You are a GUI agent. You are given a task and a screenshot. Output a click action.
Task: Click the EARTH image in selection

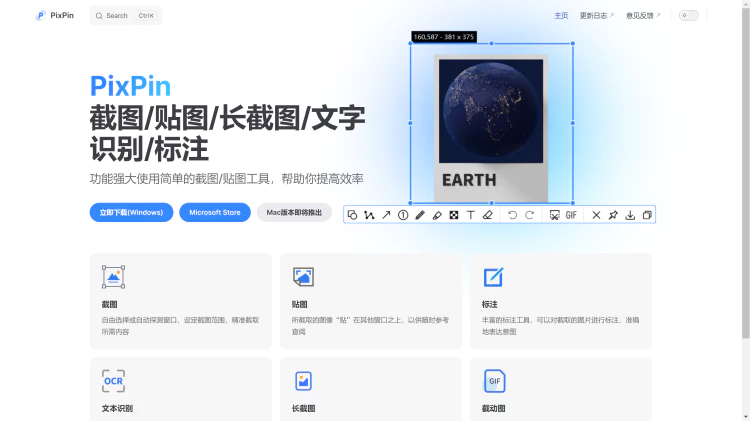[491, 128]
